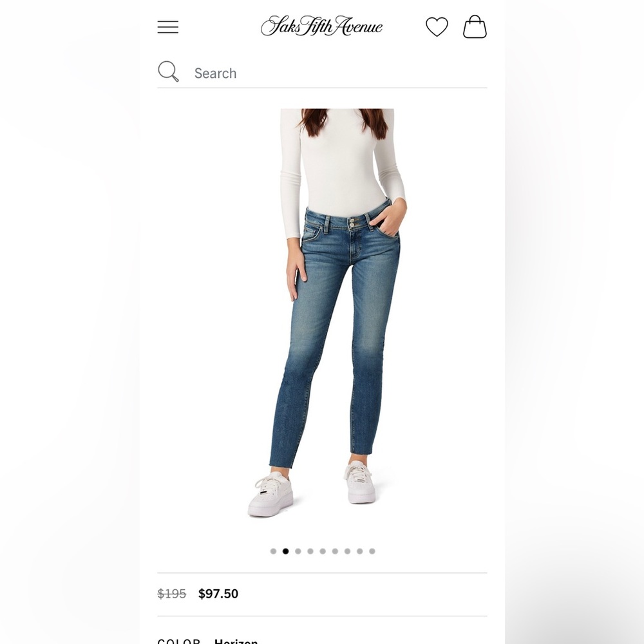
Task: Click the crossed-out $195 original price
Action: click(x=172, y=594)
